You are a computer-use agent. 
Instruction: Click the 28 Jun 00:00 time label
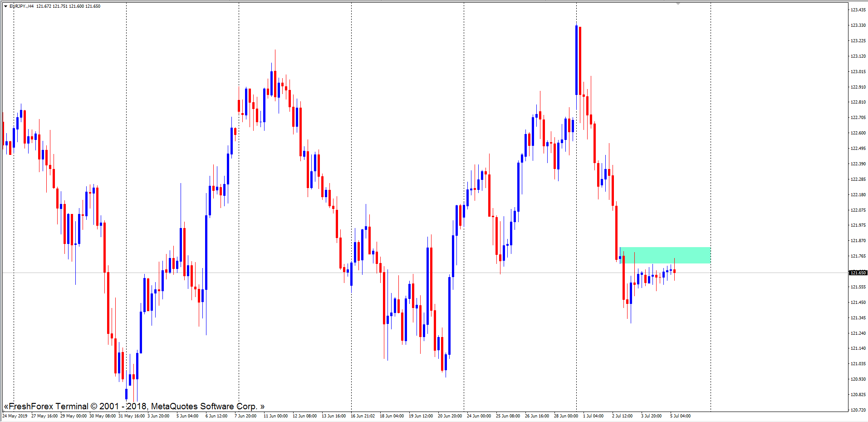[x=566, y=416]
